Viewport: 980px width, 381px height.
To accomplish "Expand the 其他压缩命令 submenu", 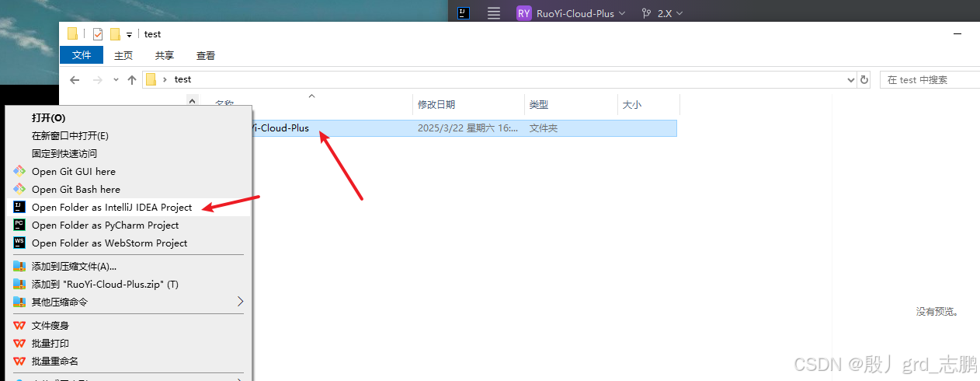I will pos(129,302).
